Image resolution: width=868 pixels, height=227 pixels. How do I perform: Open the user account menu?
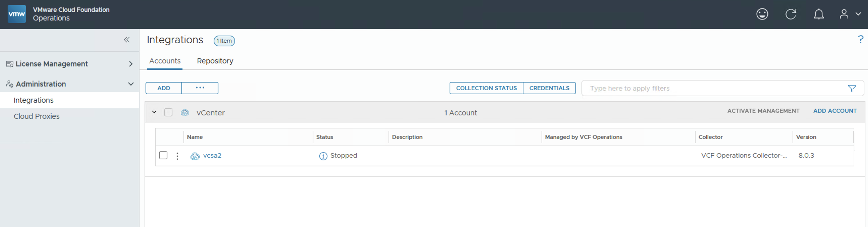[x=849, y=14]
